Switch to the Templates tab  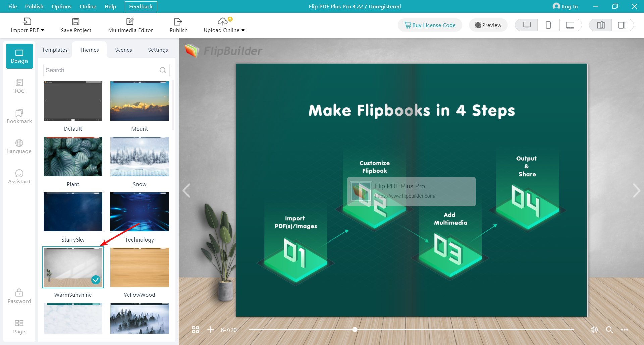point(55,50)
